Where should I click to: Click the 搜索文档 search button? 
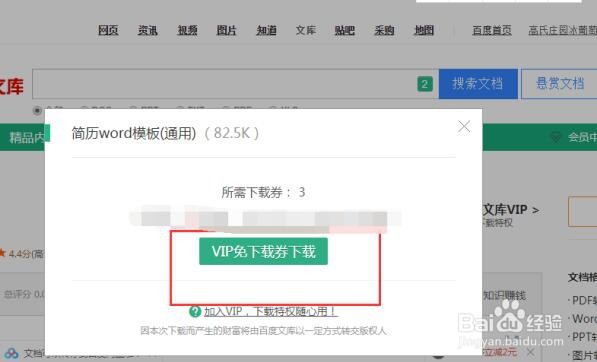tap(478, 83)
